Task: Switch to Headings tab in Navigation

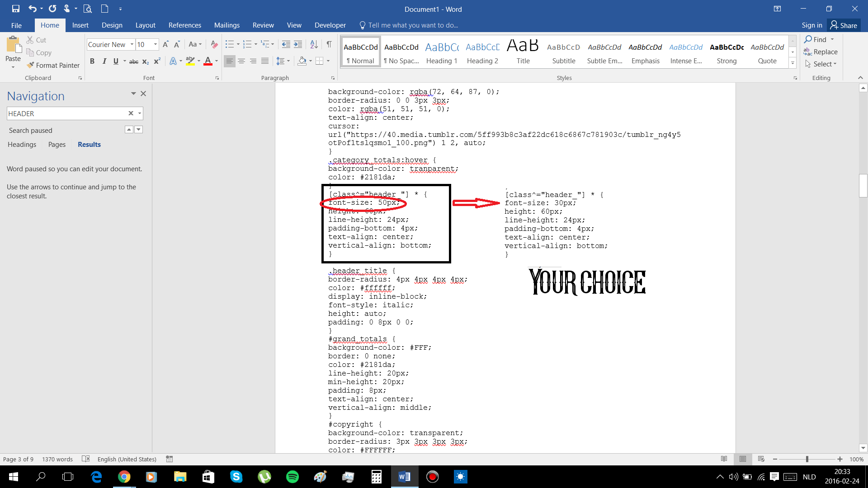Action: (22, 145)
